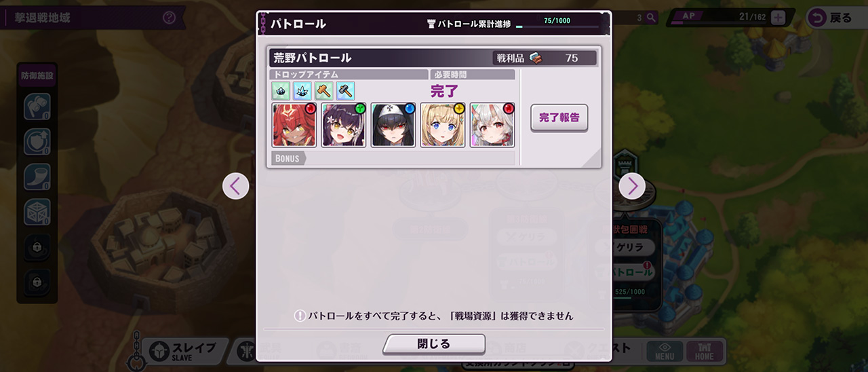868x372 pixels.
Task: Open the HOME menu button
Action: (x=705, y=351)
